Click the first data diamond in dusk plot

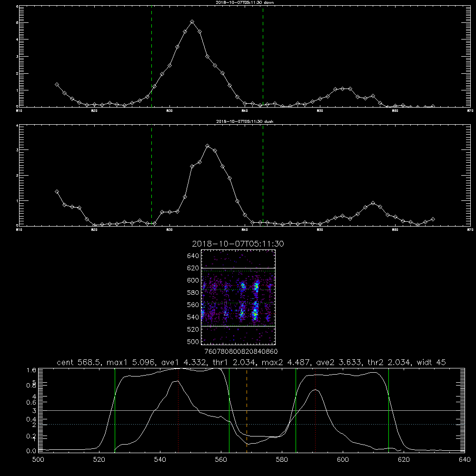click(x=57, y=191)
